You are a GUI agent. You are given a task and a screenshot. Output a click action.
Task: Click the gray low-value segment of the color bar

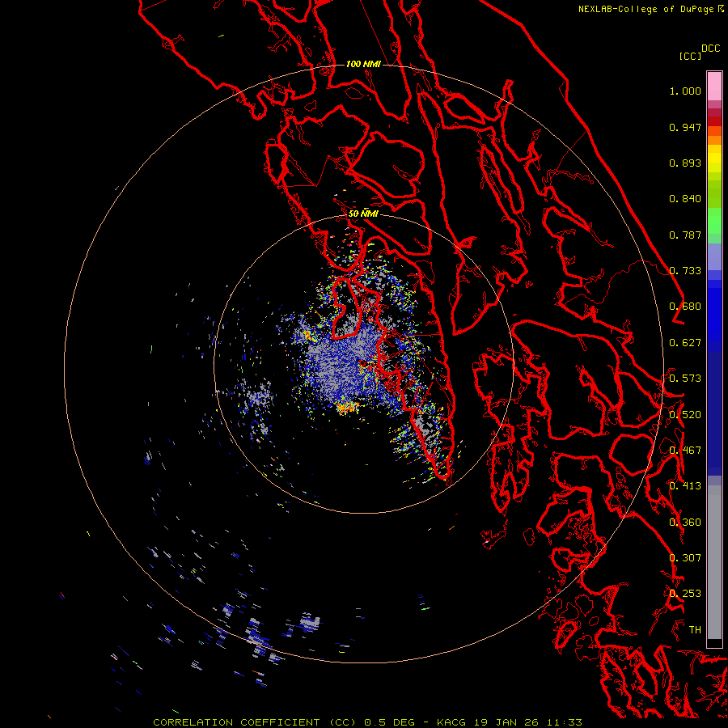(x=714, y=566)
